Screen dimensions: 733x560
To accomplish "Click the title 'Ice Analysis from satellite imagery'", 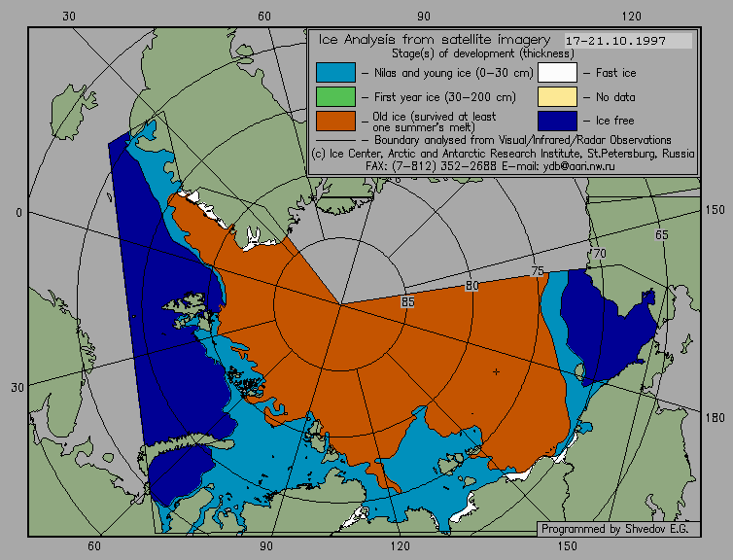I will tap(435, 40).
